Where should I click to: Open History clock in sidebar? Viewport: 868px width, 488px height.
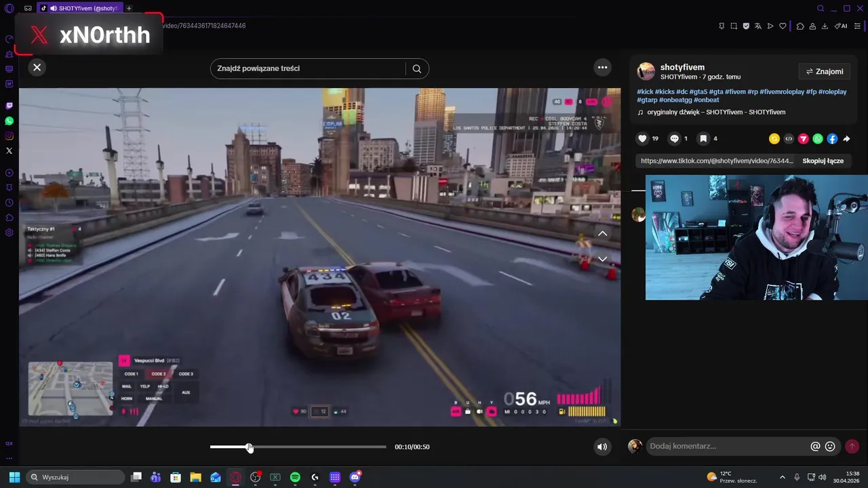[x=9, y=203]
